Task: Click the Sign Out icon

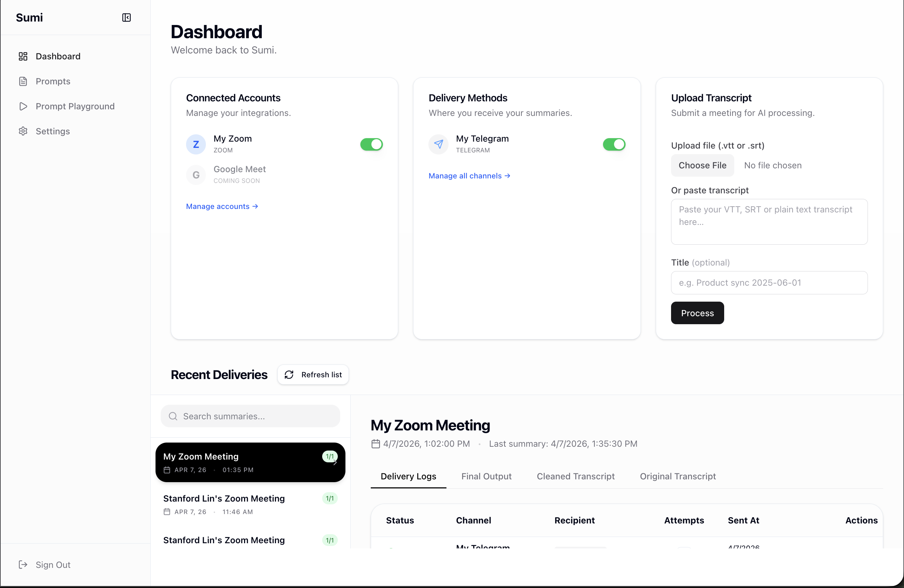Action: pyautogui.click(x=23, y=564)
